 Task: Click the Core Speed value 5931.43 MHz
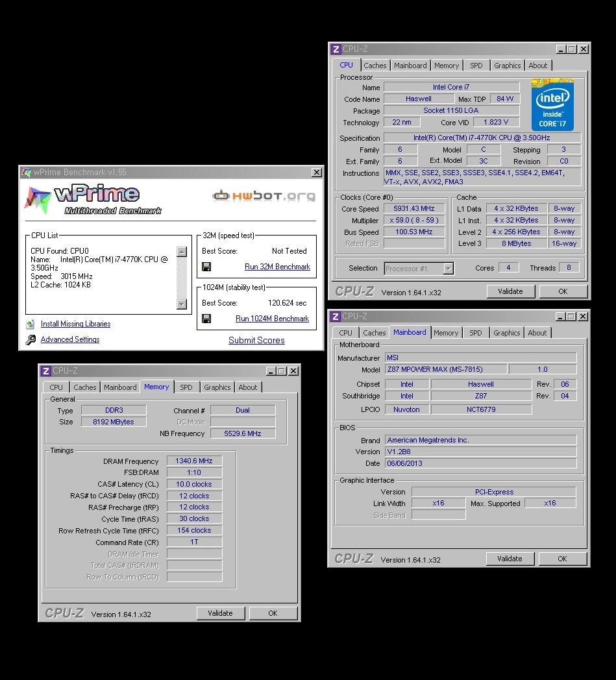[414, 208]
